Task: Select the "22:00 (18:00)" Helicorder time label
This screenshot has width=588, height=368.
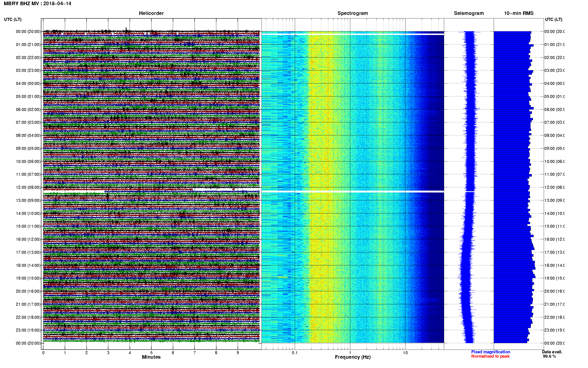Action: [28, 317]
